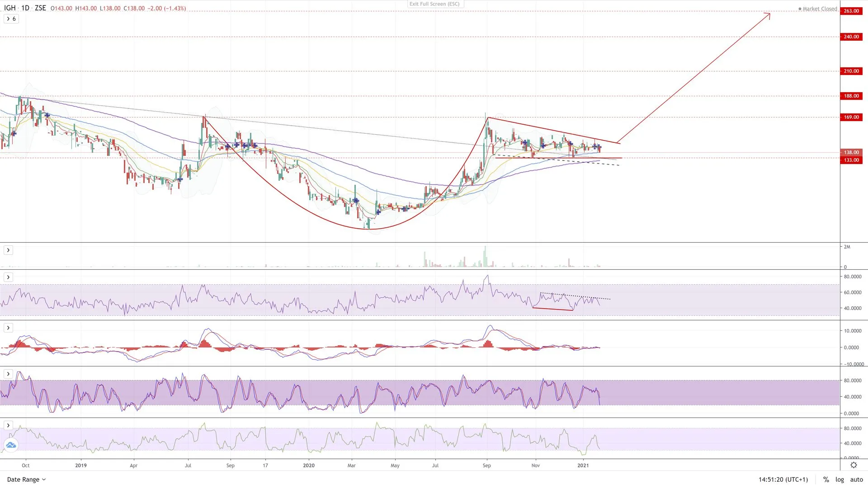Screen dimensions: 868x488
Task: Click the TradingView cloud logo icon
Action: click(x=11, y=445)
